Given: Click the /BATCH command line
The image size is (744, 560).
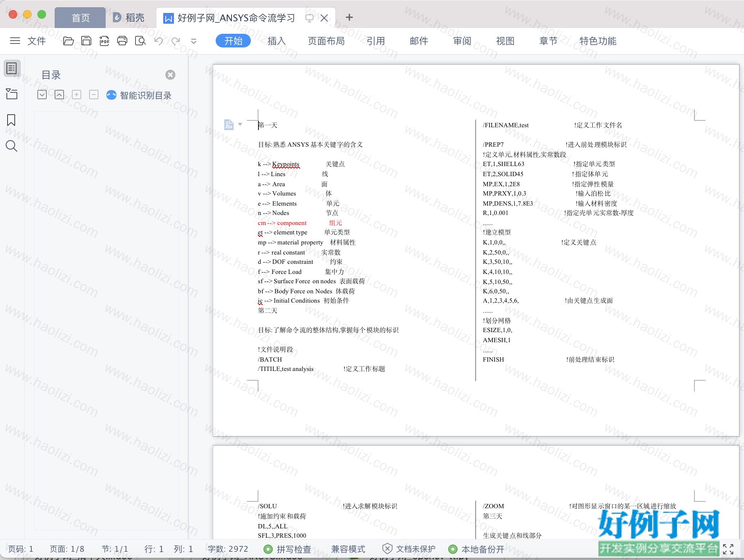Looking at the screenshot, I should point(270,359).
